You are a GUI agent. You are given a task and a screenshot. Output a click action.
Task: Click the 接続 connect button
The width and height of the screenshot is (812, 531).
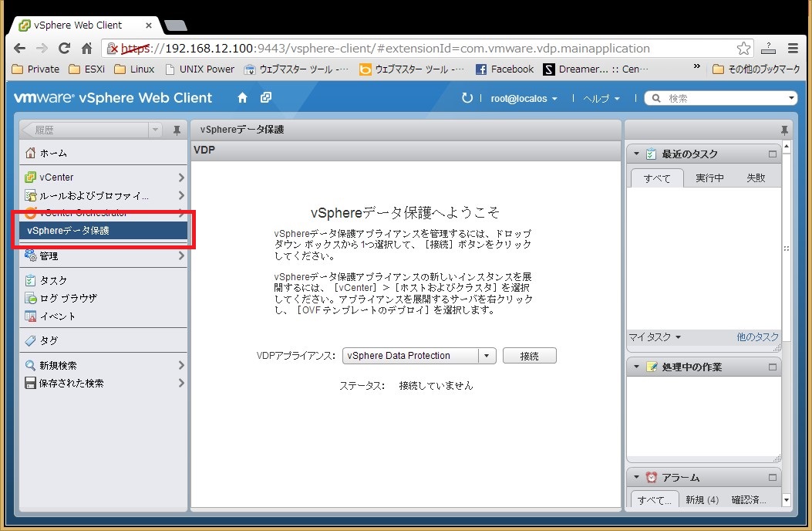[529, 356]
